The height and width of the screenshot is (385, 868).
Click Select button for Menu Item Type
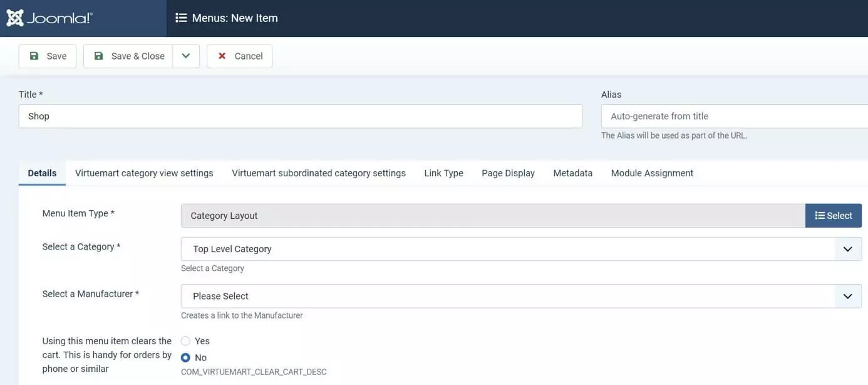click(x=833, y=216)
